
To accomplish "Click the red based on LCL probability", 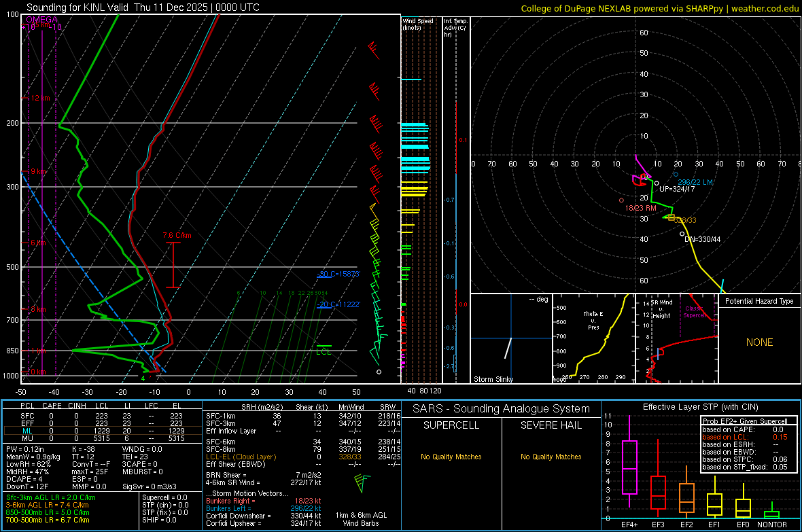I will tap(745, 437).
